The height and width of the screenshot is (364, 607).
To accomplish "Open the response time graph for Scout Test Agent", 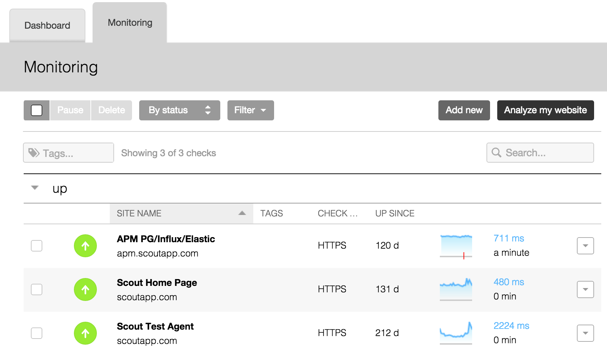I will (x=456, y=333).
